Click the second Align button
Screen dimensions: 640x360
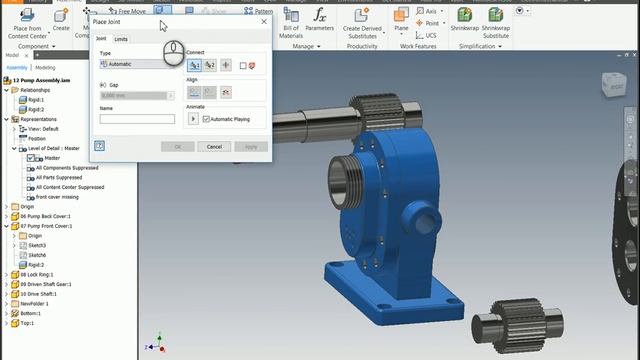click(x=210, y=93)
